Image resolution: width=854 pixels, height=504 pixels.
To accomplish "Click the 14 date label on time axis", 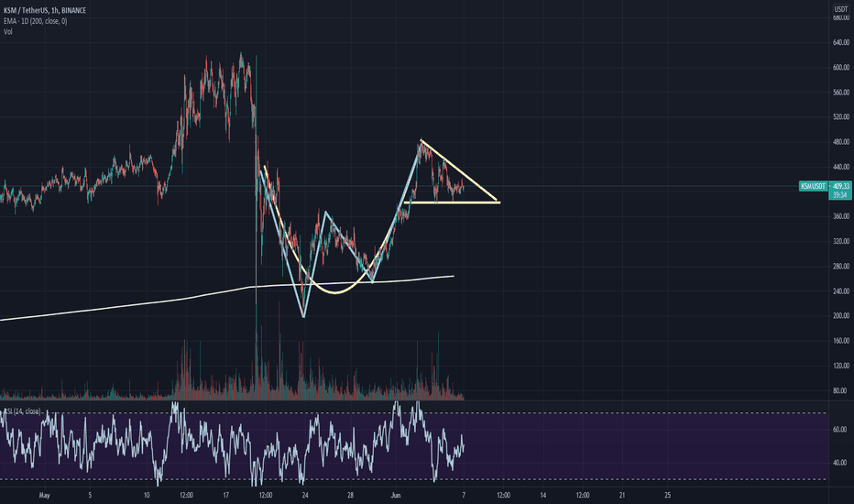I will coord(543,496).
